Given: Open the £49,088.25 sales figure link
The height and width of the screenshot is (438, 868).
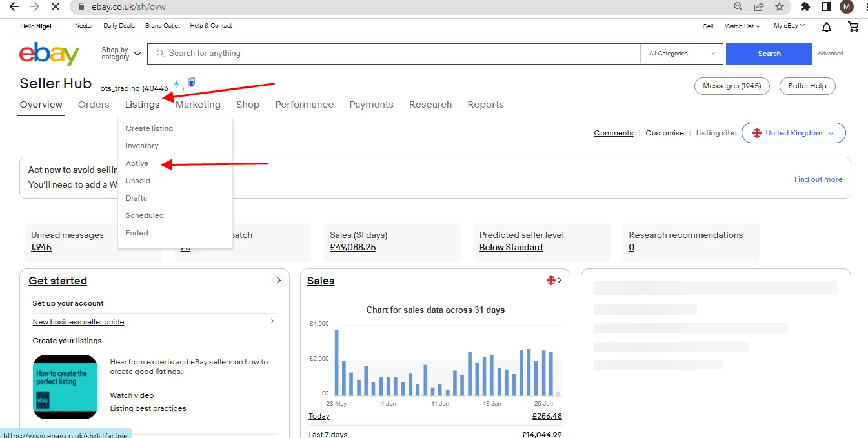Looking at the screenshot, I should (x=352, y=247).
